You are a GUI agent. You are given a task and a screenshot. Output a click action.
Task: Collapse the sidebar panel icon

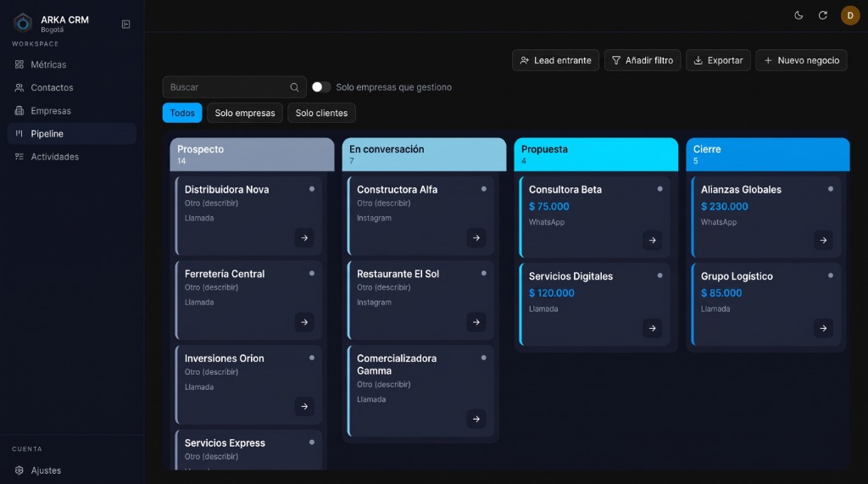(x=125, y=25)
